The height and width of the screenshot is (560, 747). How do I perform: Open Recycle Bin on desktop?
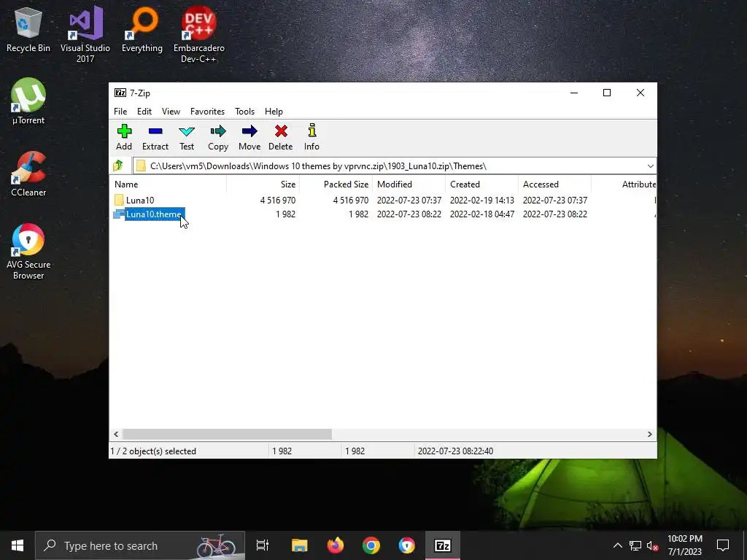(28, 31)
